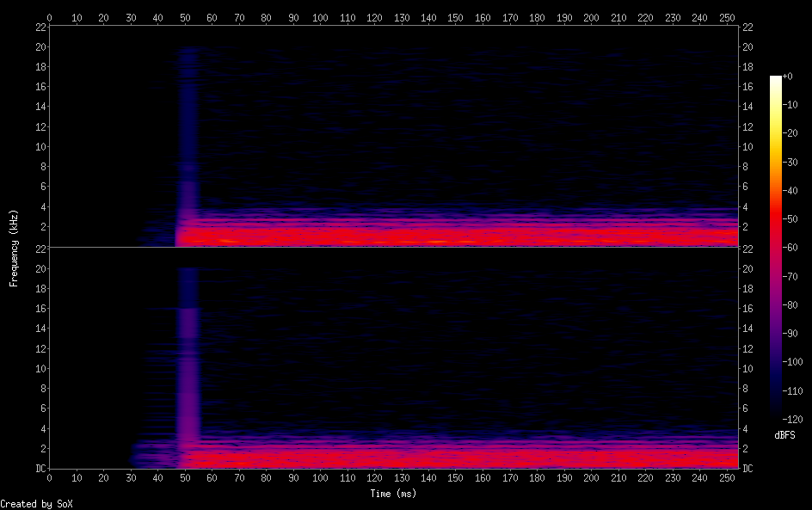
Task: Select the "-30" label on the dBFS scale
Action: pyautogui.click(x=790, y=162)
